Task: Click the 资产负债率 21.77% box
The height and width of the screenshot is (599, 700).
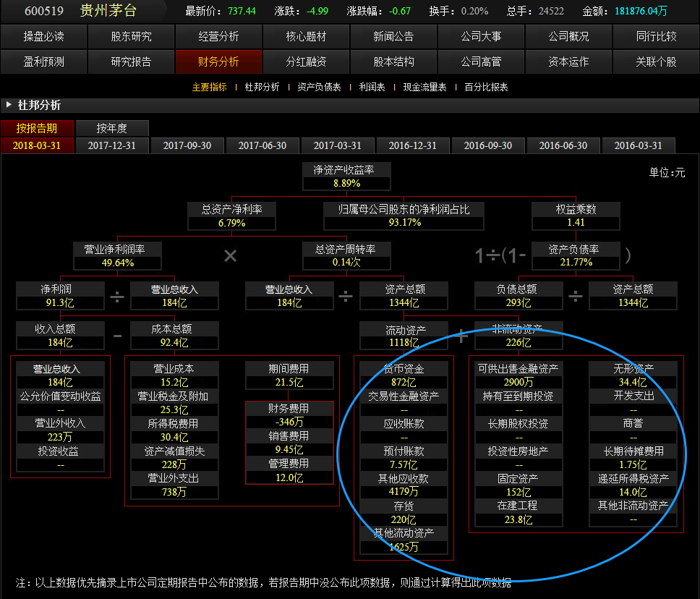Action: coord(576,256)
